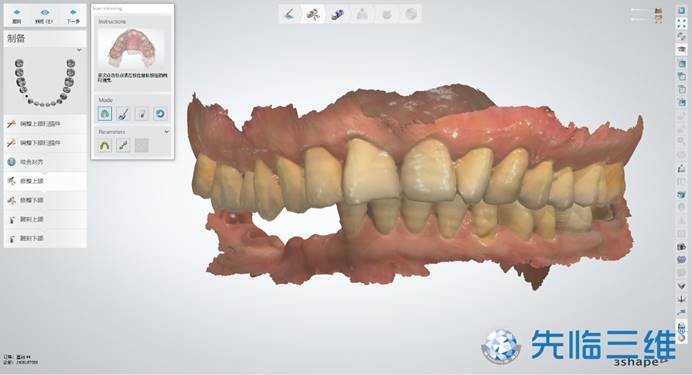692x375 pixels.
Task: Open the purple chat bubble icon
Action: pos(682,260)
